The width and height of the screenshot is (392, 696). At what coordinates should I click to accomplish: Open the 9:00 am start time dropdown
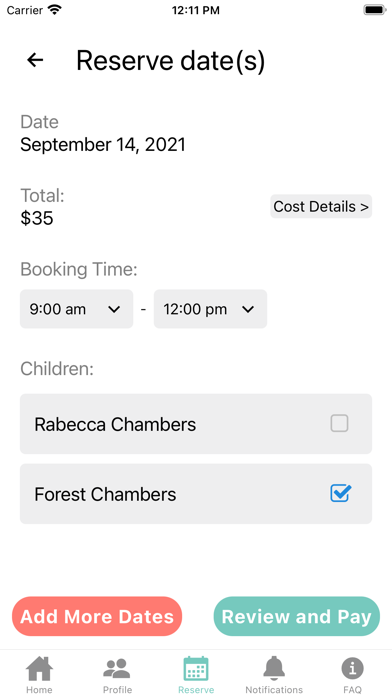(76, 309)
